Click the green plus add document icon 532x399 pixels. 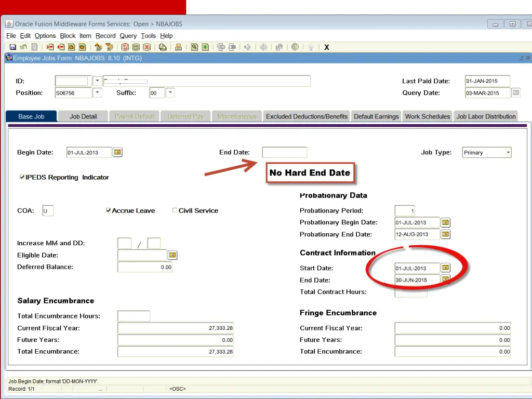click(x=205, y=47)
